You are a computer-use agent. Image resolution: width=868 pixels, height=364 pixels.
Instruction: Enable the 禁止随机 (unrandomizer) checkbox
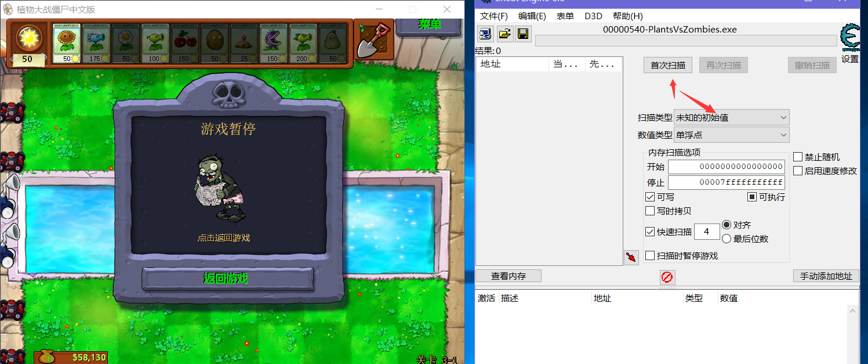click(798, 157)
